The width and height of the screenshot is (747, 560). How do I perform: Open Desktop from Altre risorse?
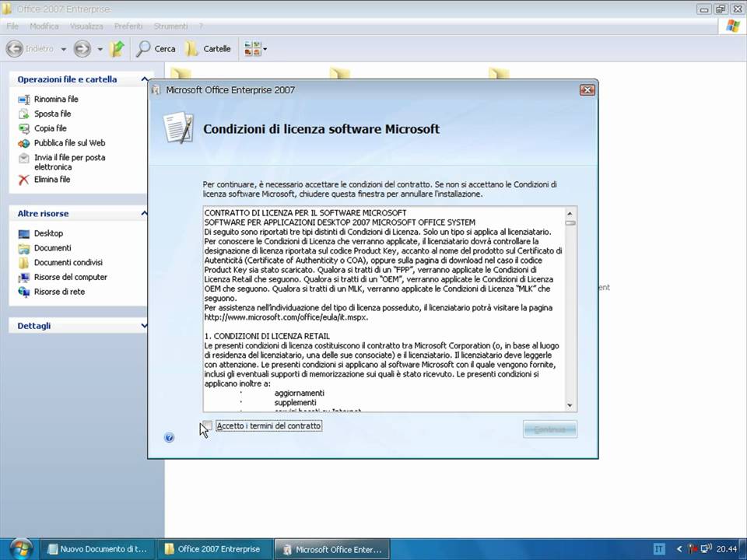tap(48, 233)
